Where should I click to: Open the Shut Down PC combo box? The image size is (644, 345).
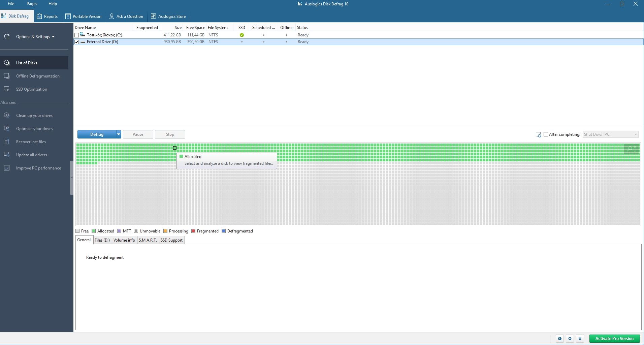tap(610, 134)
